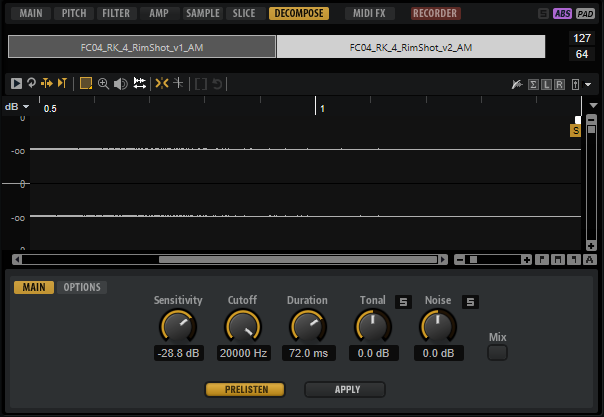This screenshot has width=604, height=417.
Task: Open the dropdown arrow beside the marker icon
Action: (588, 84)
